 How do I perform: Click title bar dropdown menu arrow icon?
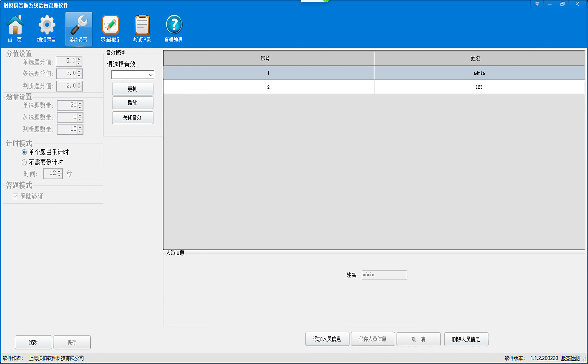coord(537,4)
